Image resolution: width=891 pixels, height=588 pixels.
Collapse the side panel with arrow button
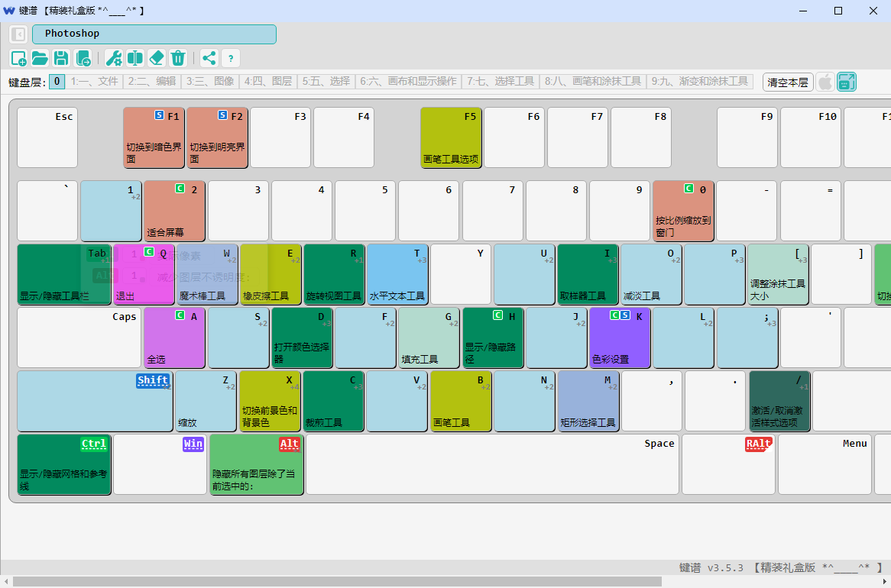[19, 34]
